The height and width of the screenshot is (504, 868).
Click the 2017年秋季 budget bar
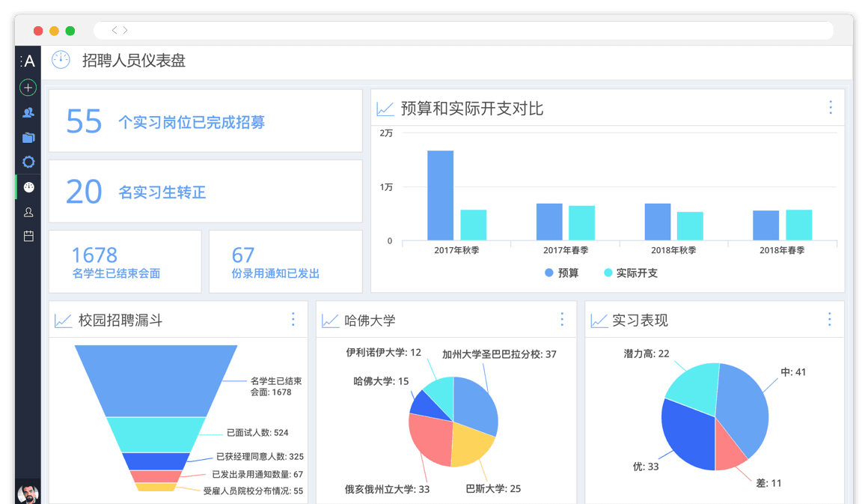point(440,195)
